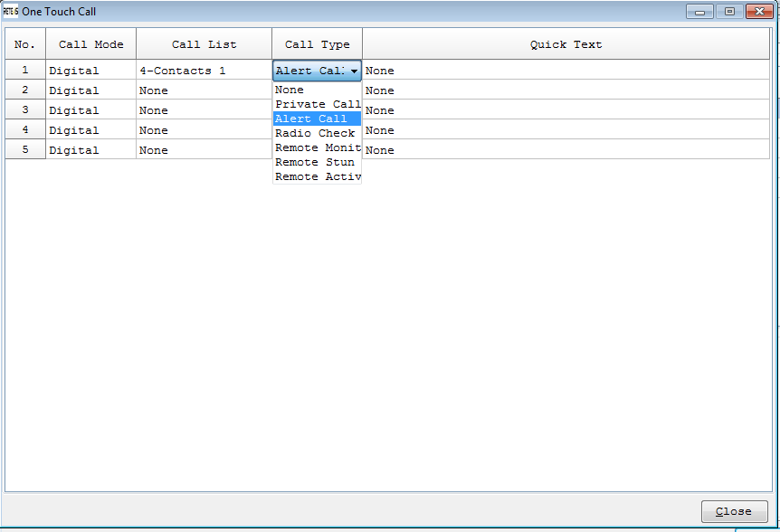Choose Private Call from the dropdown list
Viewport: 780px width, 532px height.
point(317,104)
